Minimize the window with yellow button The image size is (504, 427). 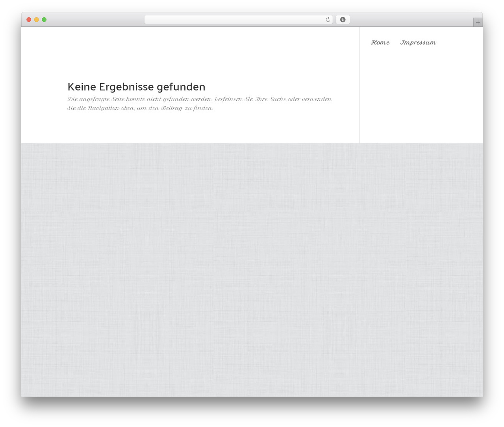coord(37,20)
